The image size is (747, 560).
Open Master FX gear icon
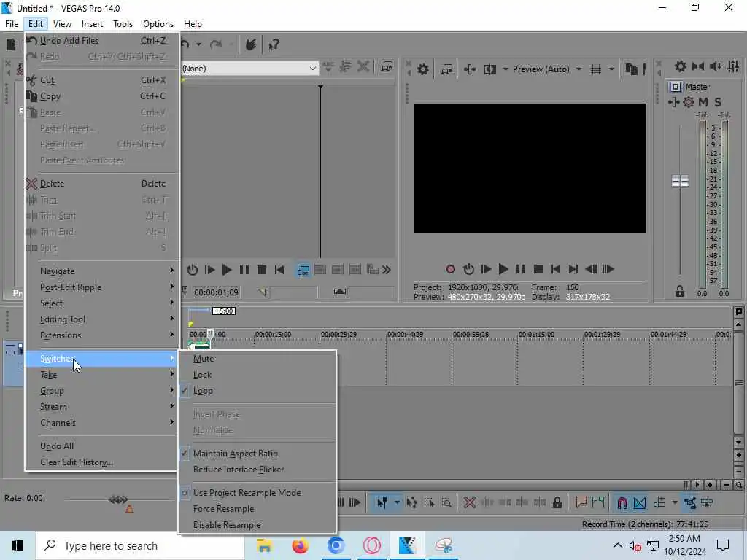tap(689, 102)
